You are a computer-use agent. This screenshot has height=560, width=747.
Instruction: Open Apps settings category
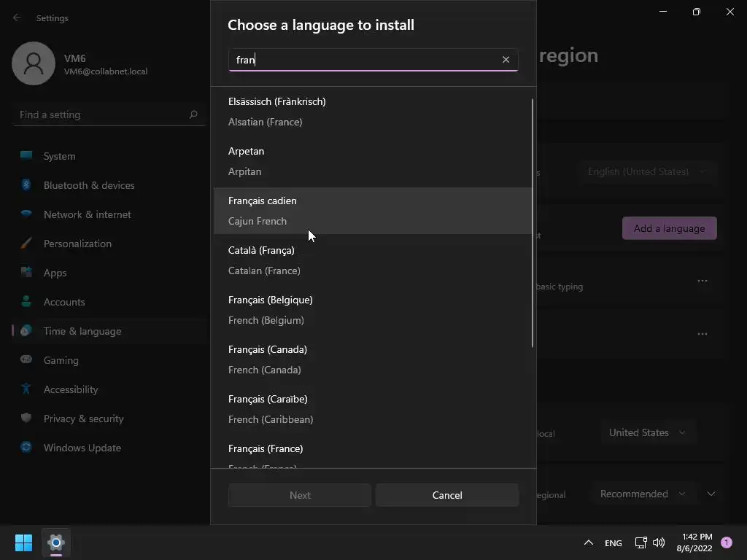pos(109,273)
